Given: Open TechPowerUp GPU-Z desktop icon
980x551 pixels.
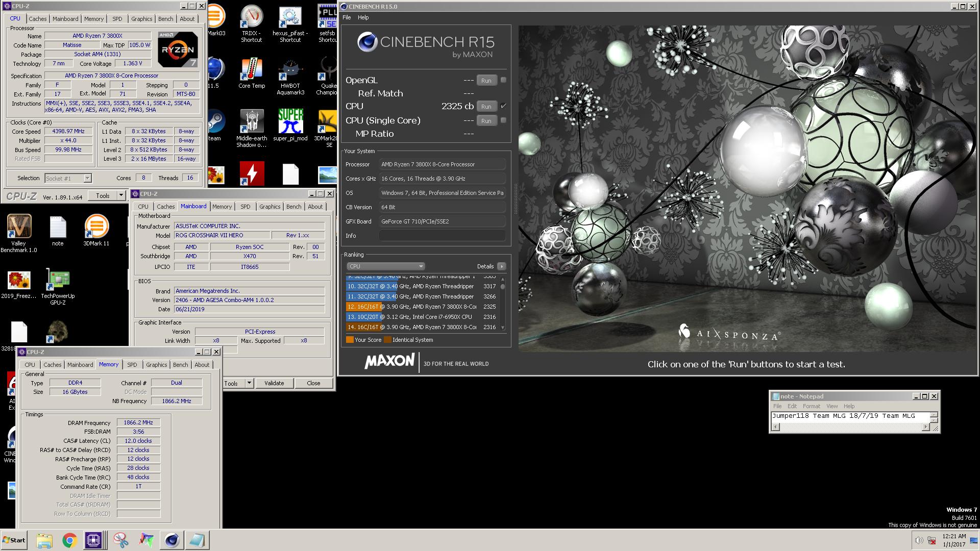Looking at the screenshot, I should (x=58, y=280).
